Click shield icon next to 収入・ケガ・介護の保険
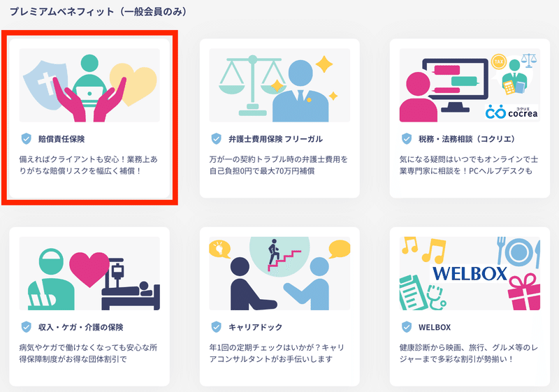This screenshot has width=559, height=392. point(27,327)
